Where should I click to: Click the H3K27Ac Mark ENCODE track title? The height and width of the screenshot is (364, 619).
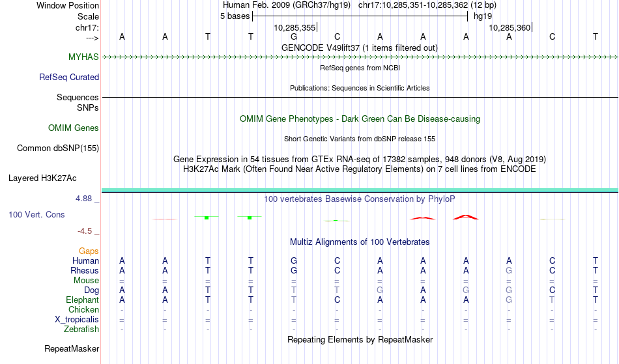pyautogui.click(x=359, y=169)
